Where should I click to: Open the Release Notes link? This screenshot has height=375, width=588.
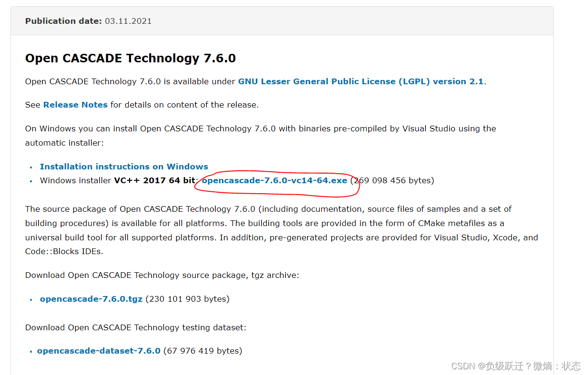(75, 105)
